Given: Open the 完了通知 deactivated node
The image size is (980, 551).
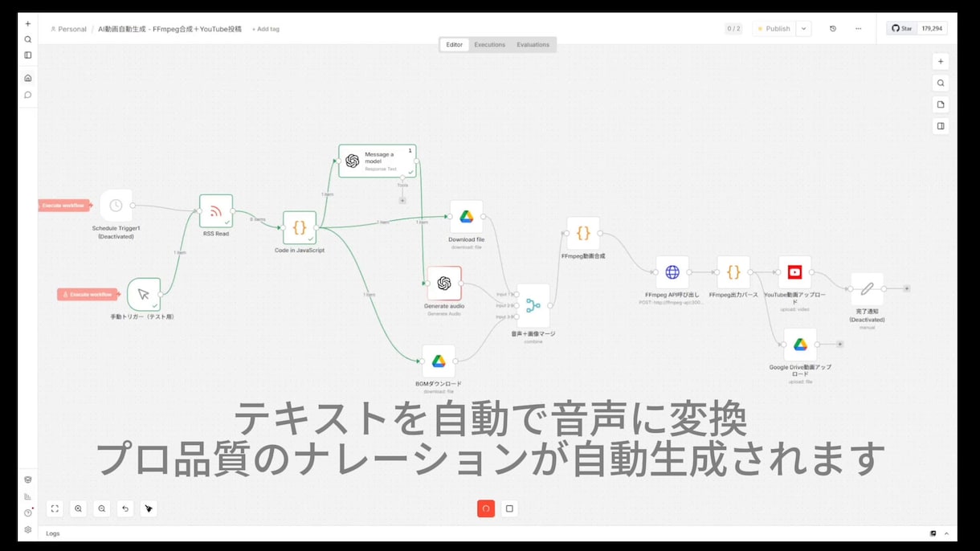Looking at the screenshot, I should 867,288.
